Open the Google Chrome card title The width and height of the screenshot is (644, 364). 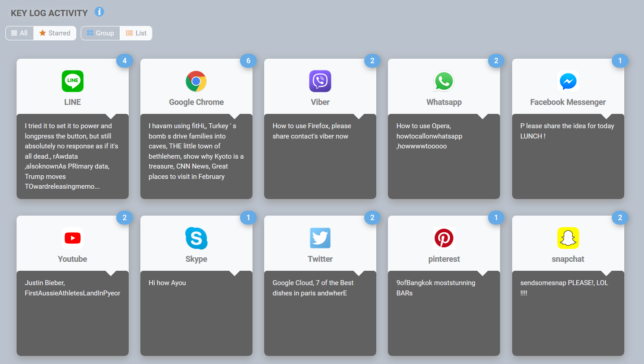(196, 102)
